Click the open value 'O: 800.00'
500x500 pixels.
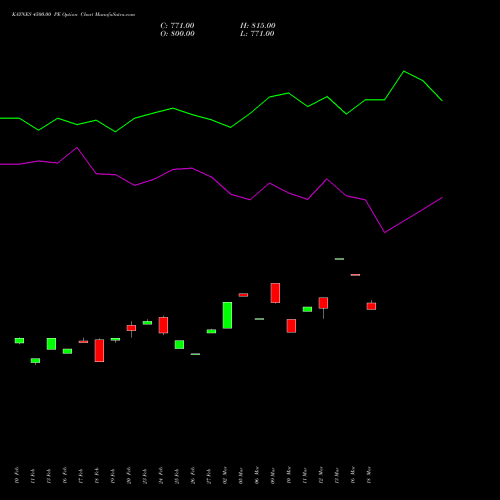[x=177, y=34]
